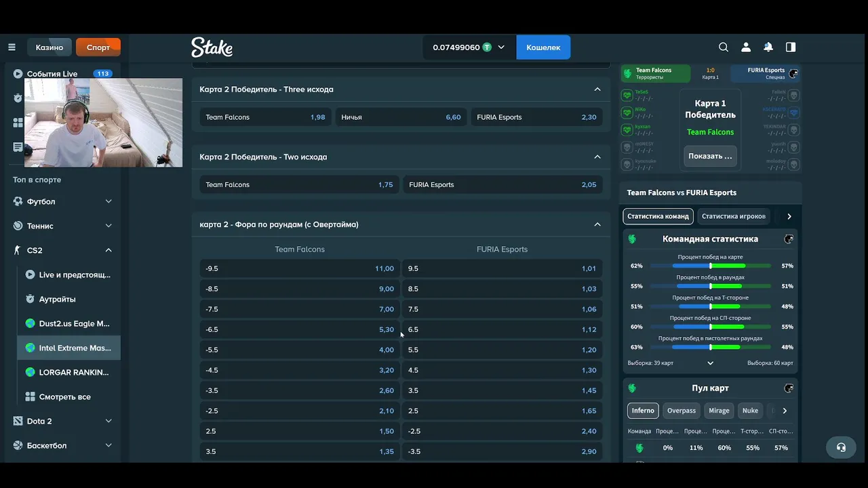Click the grid icon beside Смотреть все
868x488 pixels.
point(30,396)
